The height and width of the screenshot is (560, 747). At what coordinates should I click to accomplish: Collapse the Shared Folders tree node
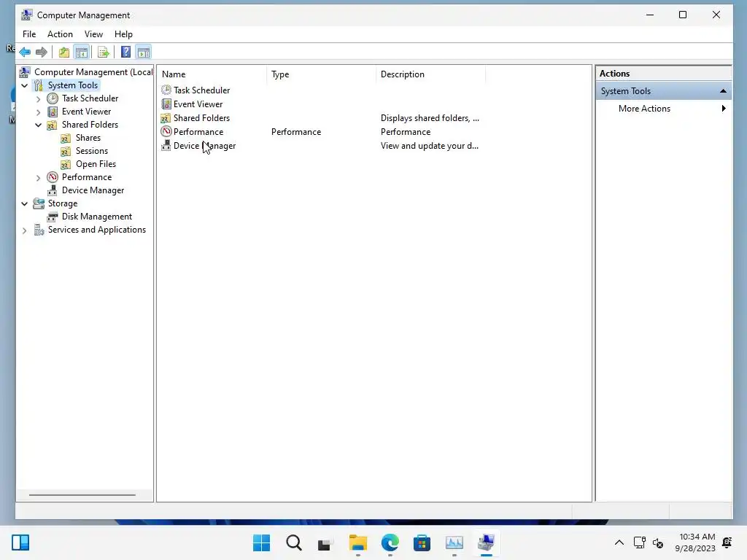pos(38,125)
